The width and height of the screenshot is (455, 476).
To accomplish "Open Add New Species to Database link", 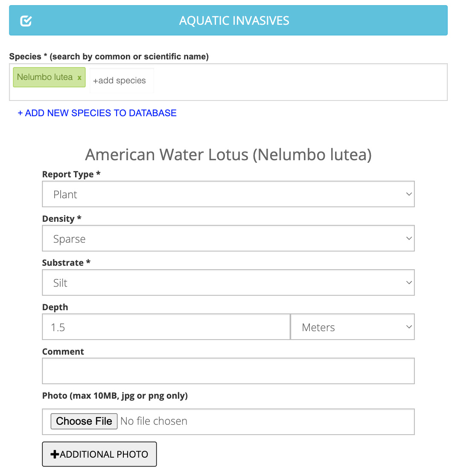I will [97, 113].
